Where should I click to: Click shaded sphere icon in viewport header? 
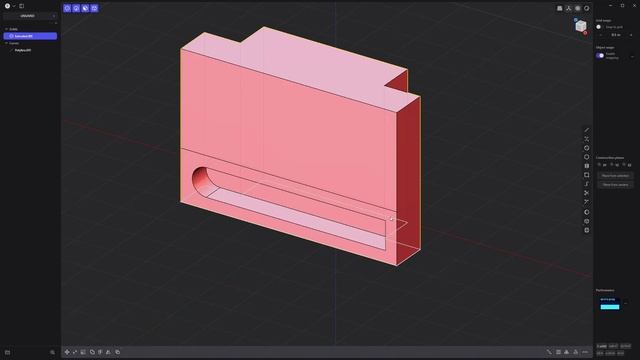pos(578,8)
